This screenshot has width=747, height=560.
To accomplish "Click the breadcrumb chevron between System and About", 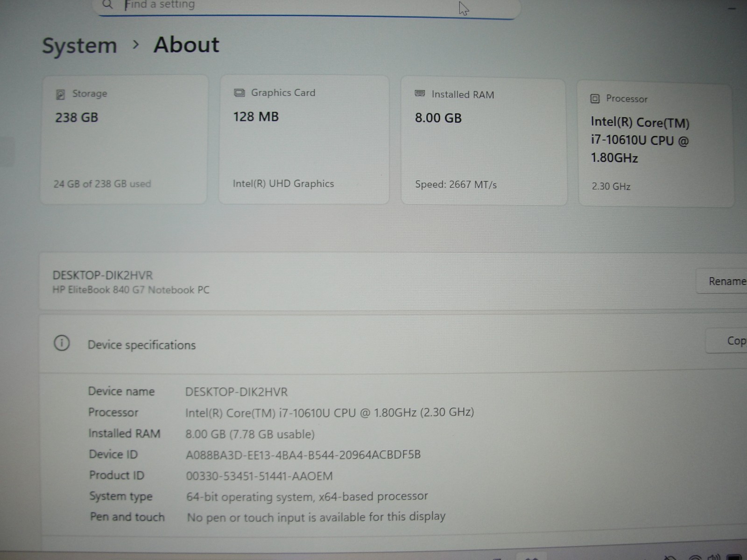I will [136, 45].
